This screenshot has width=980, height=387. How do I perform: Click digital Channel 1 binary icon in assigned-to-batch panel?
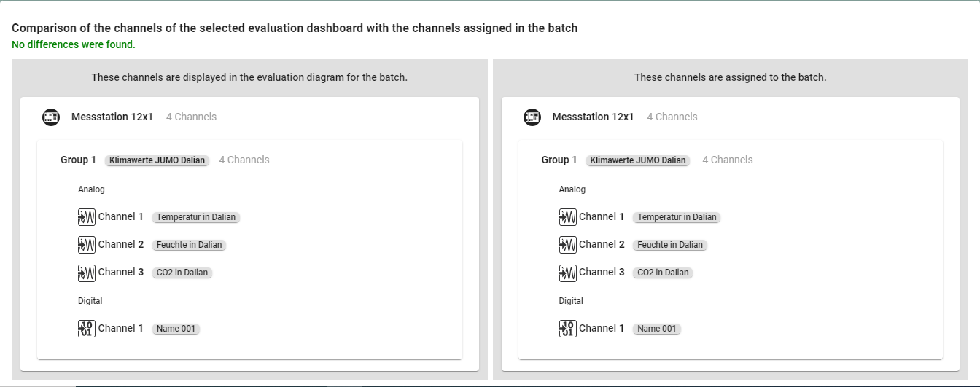click(567, 329)
